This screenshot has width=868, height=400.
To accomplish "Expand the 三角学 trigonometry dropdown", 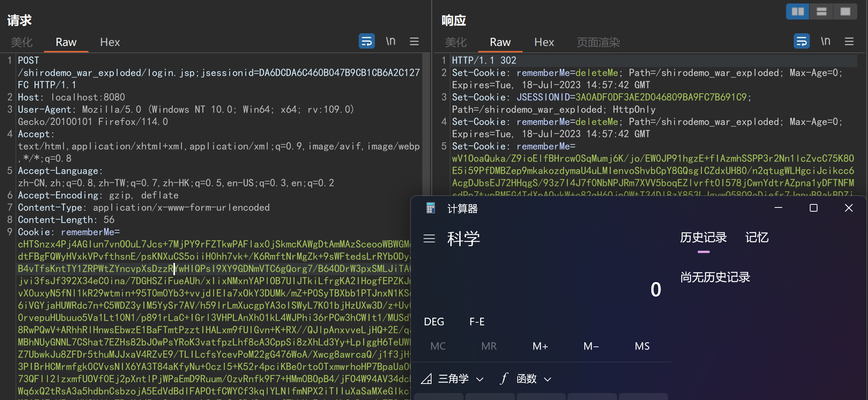I will (453, 379).
